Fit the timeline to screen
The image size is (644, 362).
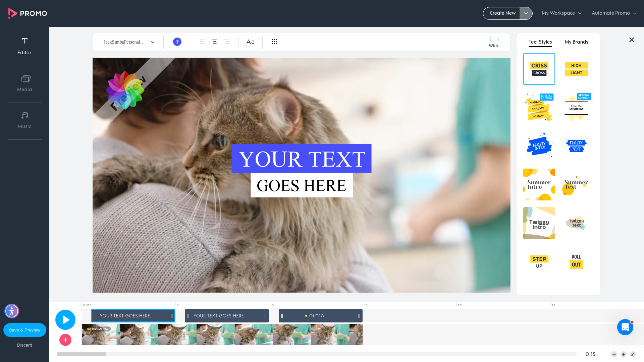[633, 354]
